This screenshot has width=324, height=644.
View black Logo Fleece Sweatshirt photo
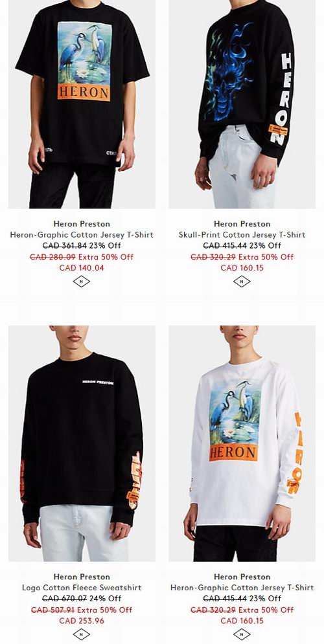82,443
